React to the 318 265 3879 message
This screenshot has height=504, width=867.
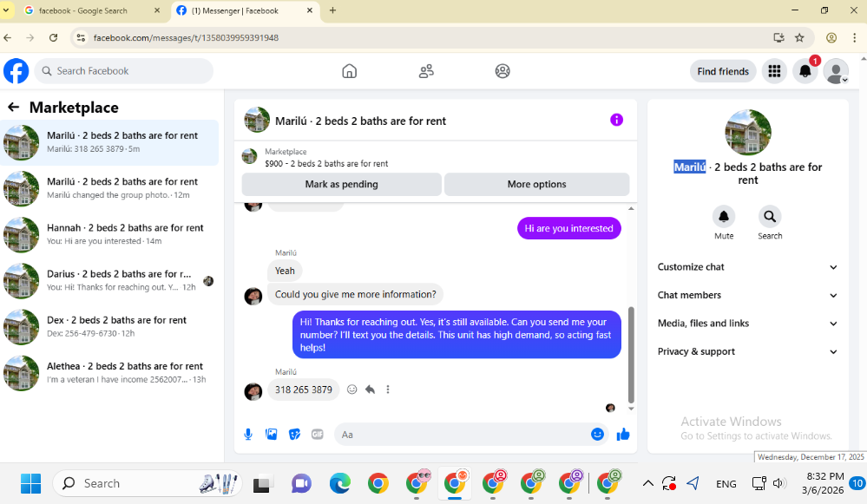tap(351, 389)
